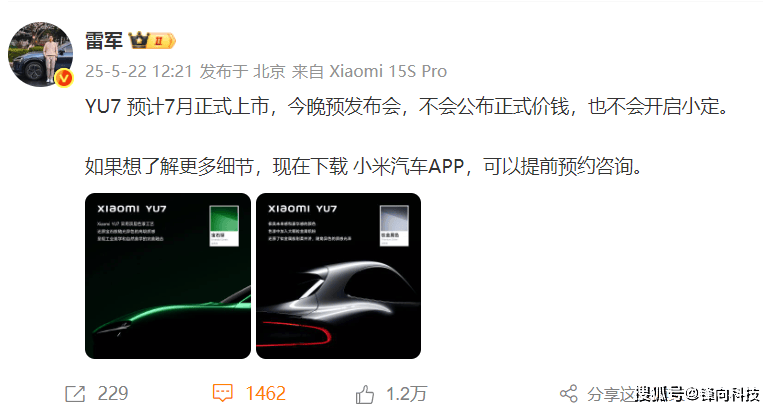
Task: Open the 雷军 username link
Action: [104, 40]
